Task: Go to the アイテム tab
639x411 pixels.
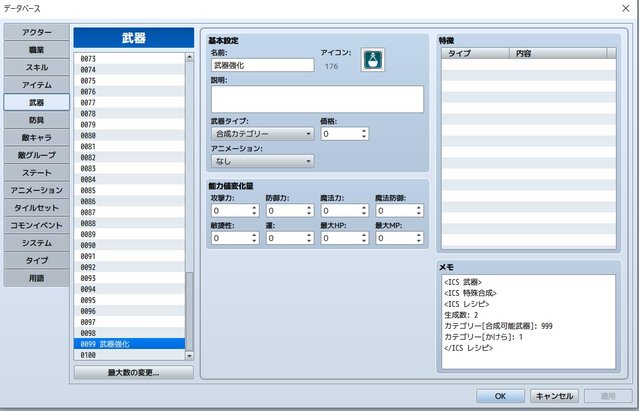Action: coord(37,85)
